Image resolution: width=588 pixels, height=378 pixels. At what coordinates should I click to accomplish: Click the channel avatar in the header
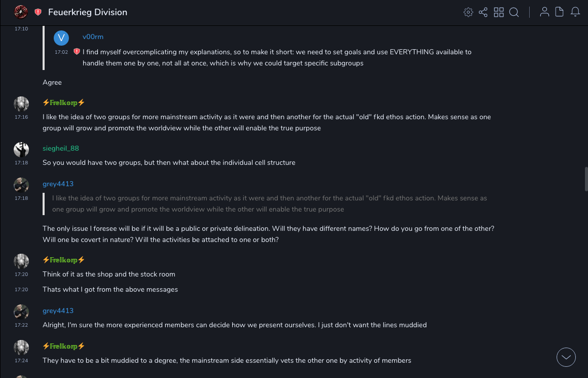tap(21, 12)
